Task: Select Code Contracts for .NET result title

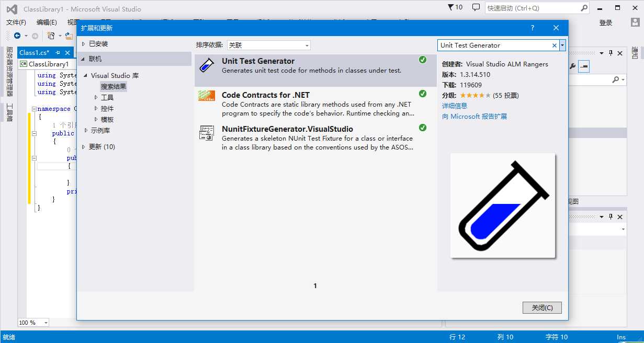Action: click(x=266, y=95)
